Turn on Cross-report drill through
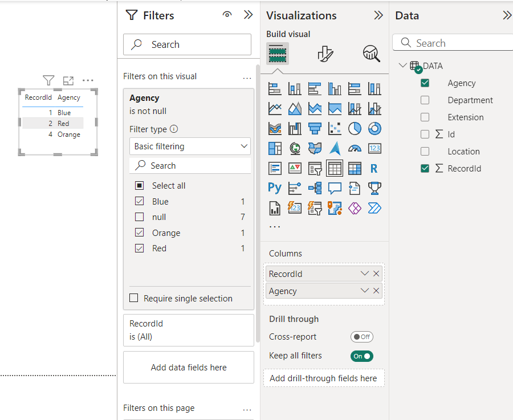The width and height of the screenshot is (513, 420). [362, 337]
